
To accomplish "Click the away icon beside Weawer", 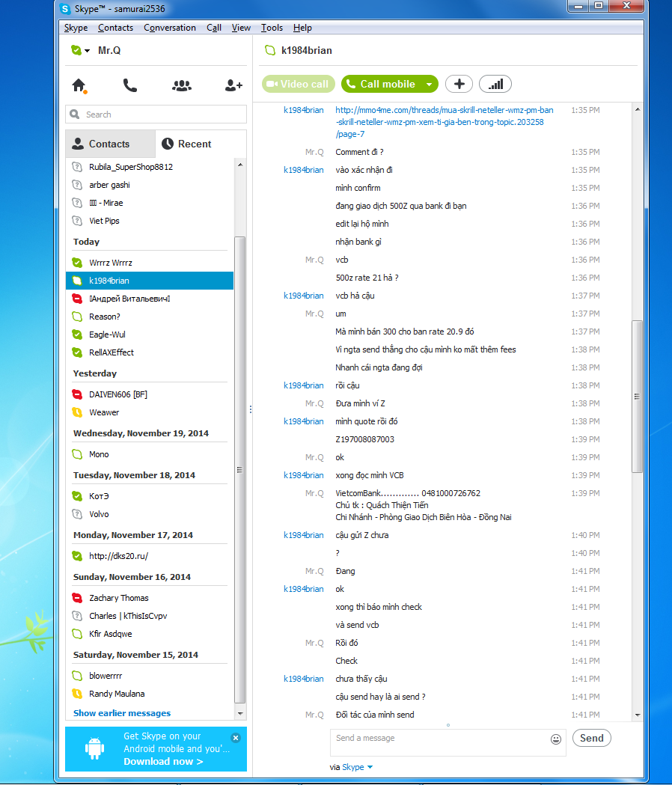I will coord(77,412).
